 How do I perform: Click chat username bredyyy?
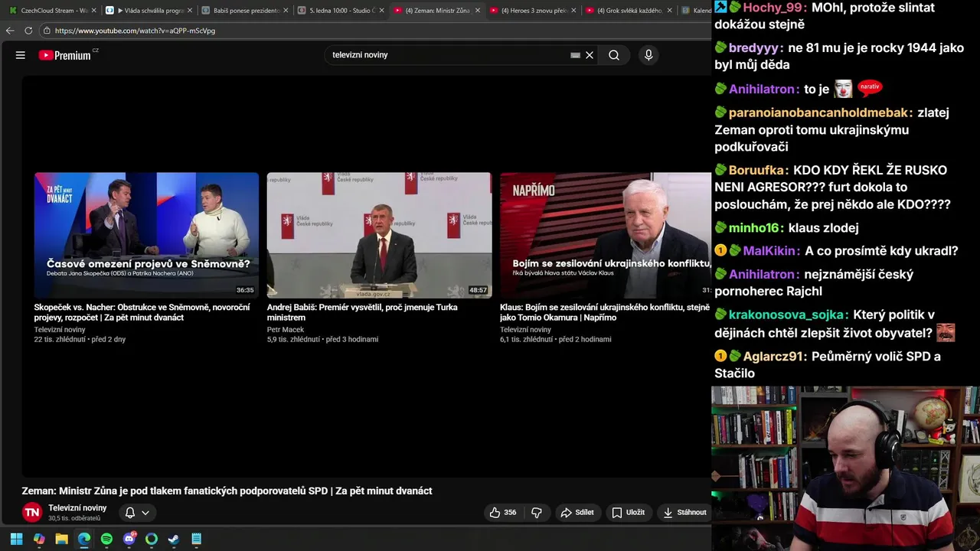point(753,47)
